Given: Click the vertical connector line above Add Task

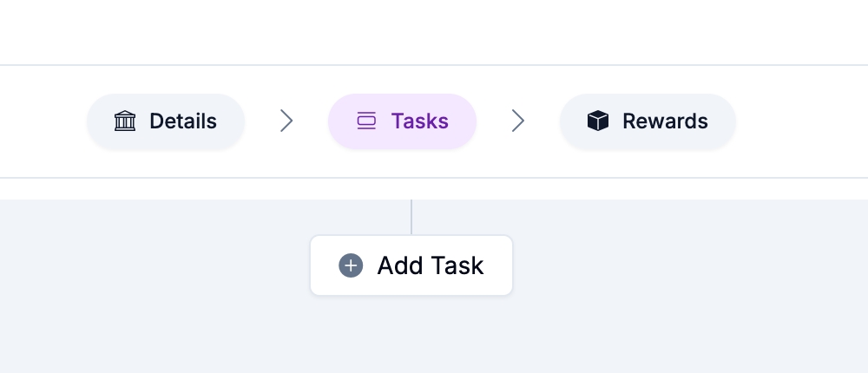Looking at the screenshot, I should tap(411, 218).
